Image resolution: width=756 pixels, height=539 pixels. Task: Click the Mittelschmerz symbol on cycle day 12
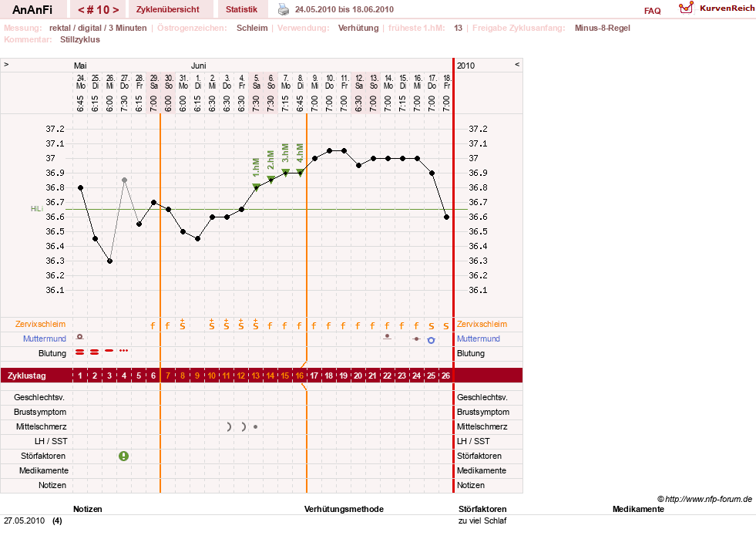[x=244, y=426]
